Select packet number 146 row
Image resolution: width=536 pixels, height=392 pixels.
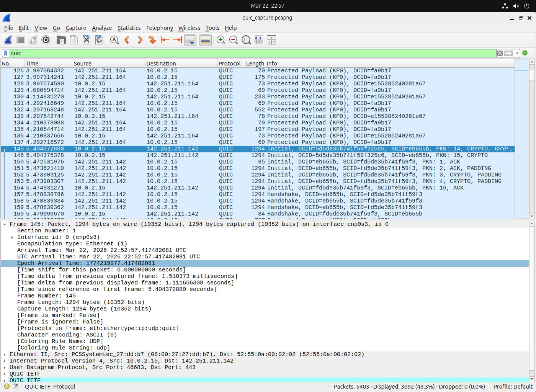click(x=257, y=155)
